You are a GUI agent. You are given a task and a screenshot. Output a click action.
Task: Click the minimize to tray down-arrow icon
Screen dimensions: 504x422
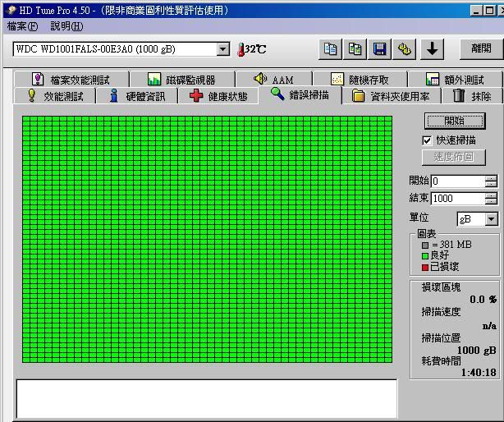(x=433, y=49)
